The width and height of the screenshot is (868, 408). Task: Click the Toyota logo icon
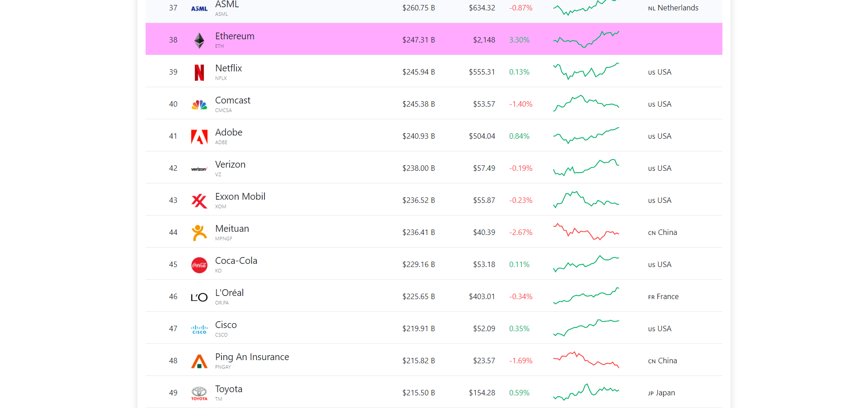199,393
